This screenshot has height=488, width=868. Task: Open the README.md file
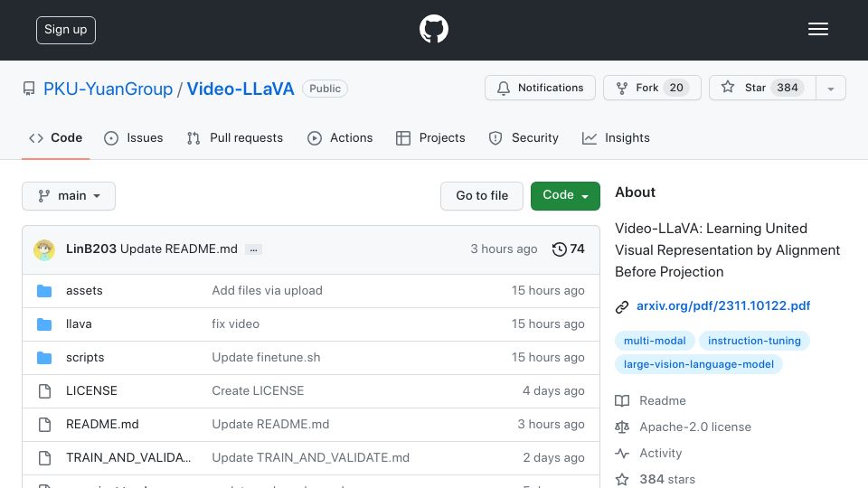[102, 425]
